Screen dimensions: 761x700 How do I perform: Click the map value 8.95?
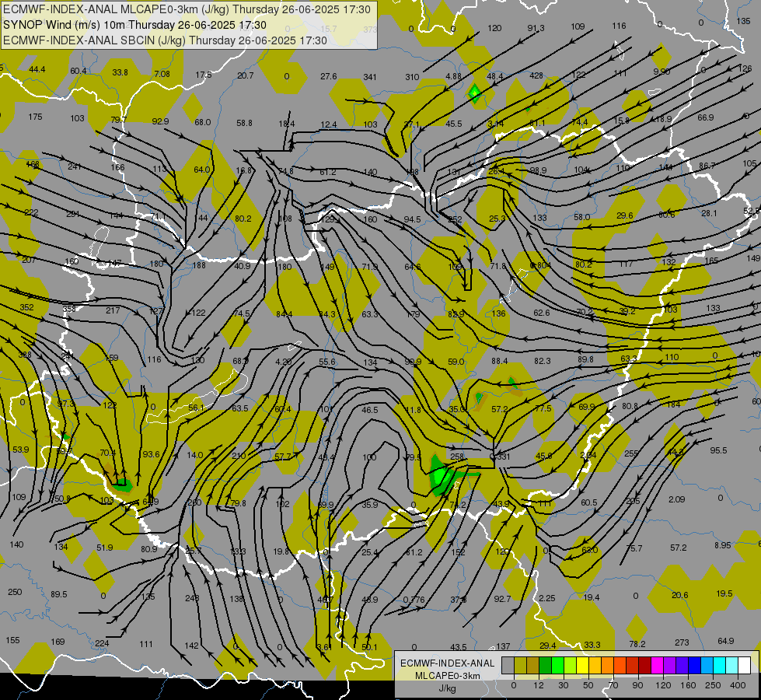[723, 545]
